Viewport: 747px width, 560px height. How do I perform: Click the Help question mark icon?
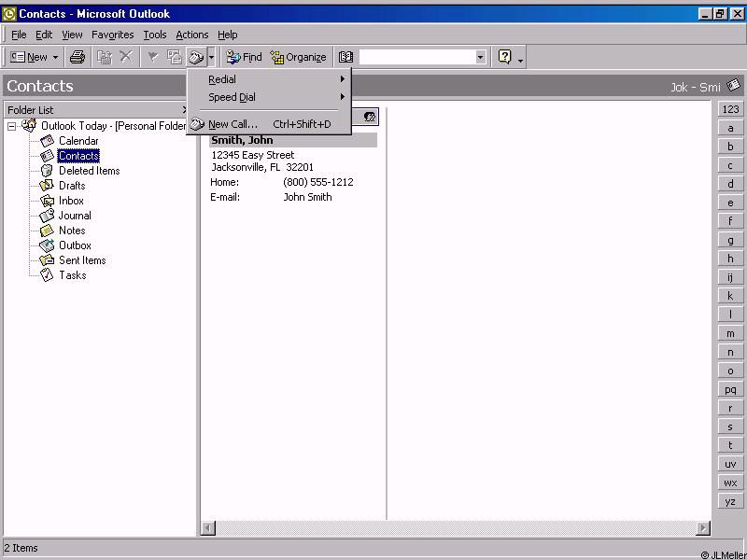pyautogui.click(x=505, y=57)
